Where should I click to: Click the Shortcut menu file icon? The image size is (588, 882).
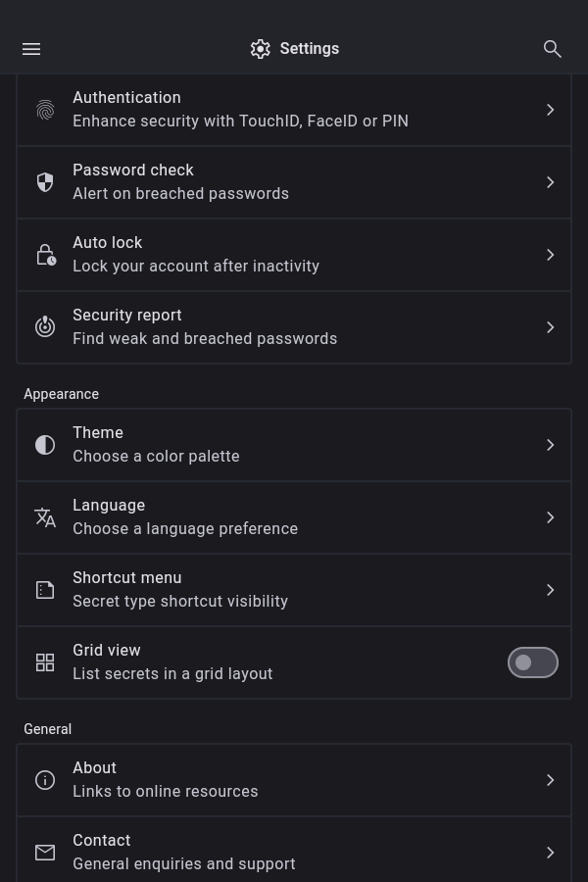(45, 590)
